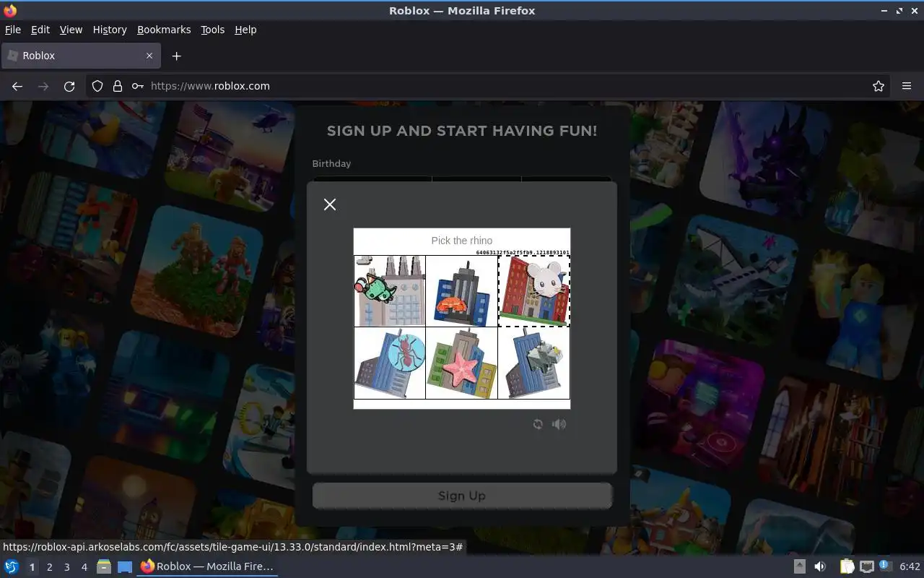The width and height of the screenshot is (924, 578).
Task: Open the Edit menu
Action: coord(40,30)
